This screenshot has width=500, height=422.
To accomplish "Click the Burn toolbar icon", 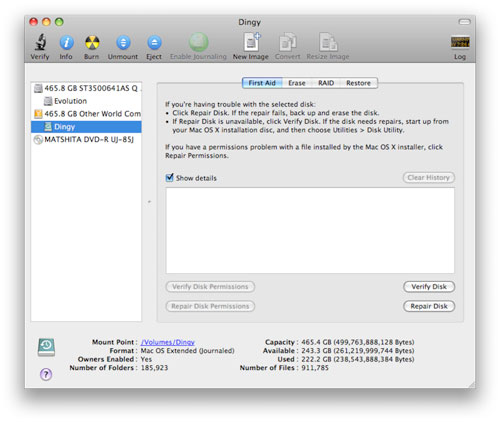I will pos(92,43).
